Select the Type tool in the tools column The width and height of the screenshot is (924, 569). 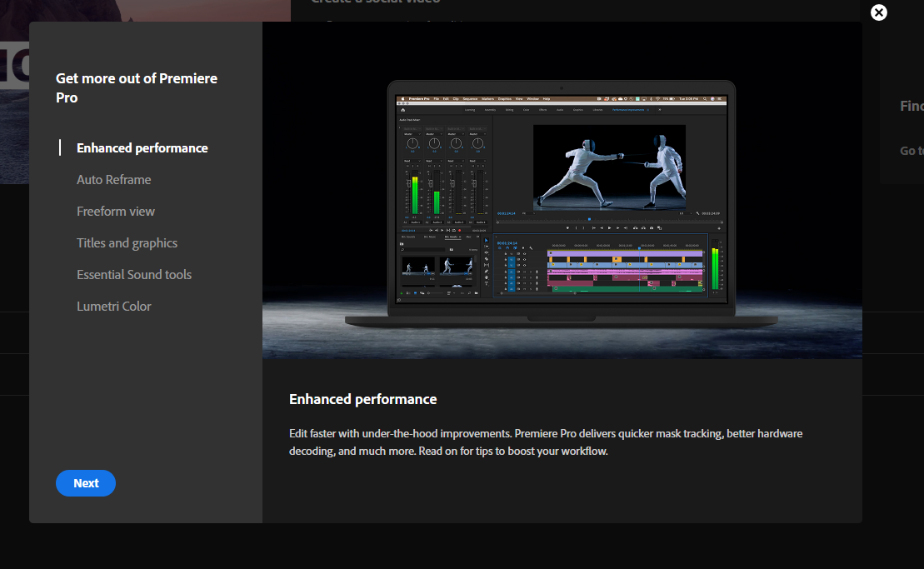pyautogui.click(x=487, y=283)
